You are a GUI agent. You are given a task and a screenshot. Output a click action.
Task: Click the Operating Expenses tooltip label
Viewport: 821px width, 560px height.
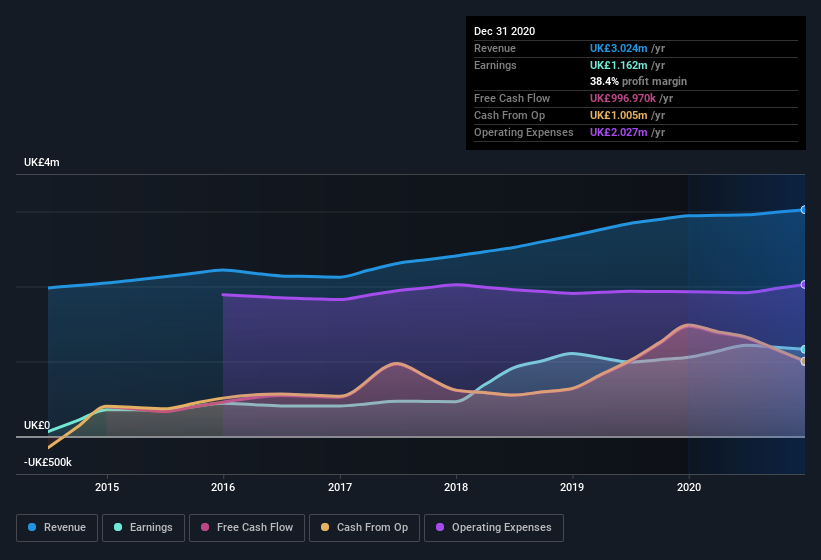click(x=524, y=132)
